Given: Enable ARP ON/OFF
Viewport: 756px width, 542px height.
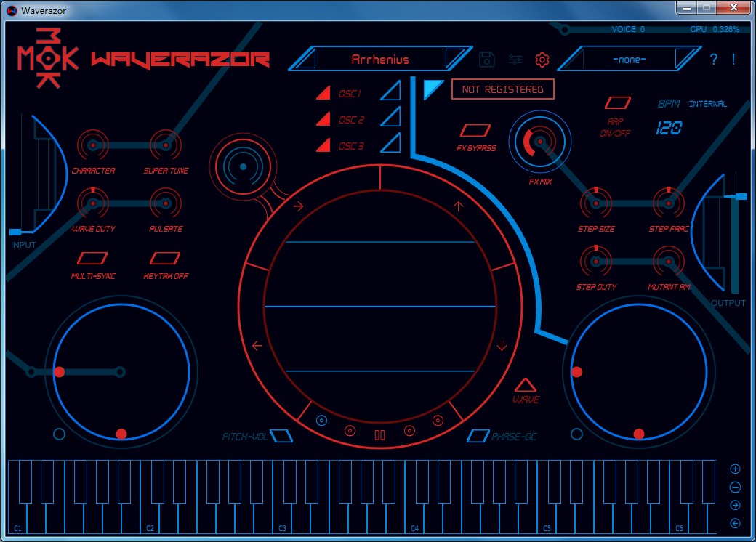Looking at the screenshot, I should tap(619, 103).
